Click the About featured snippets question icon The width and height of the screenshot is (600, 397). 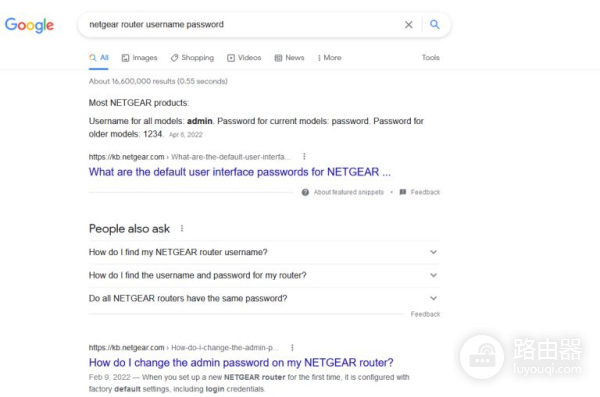point(305,192)
